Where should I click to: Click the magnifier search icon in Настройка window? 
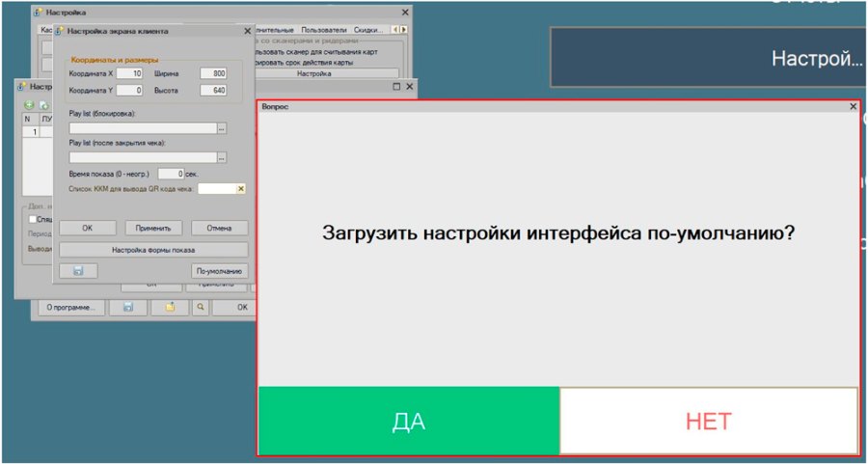coord(201,308)
